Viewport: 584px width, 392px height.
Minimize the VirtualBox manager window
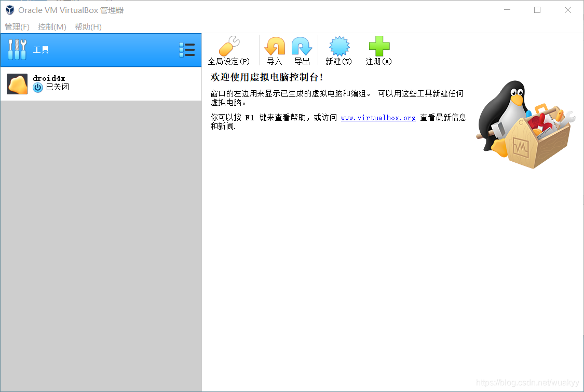[507, 10]
